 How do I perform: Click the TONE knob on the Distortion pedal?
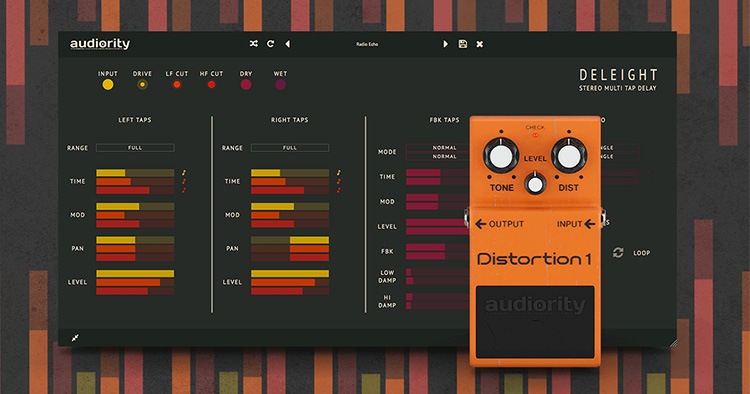pyautogui.click(x=501, y=155)
